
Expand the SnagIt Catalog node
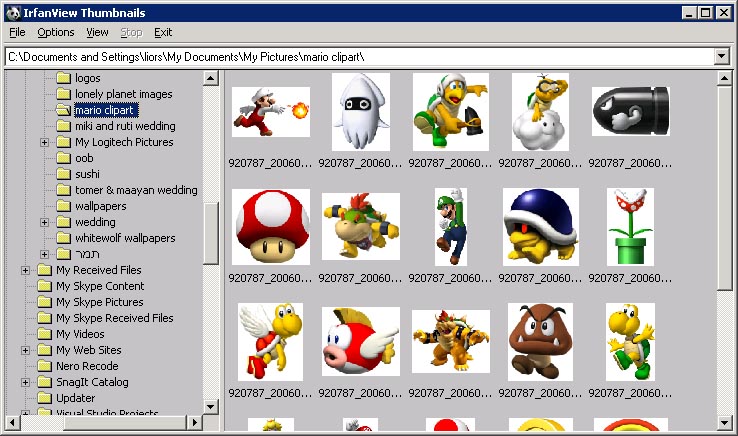tap(25, 382)
